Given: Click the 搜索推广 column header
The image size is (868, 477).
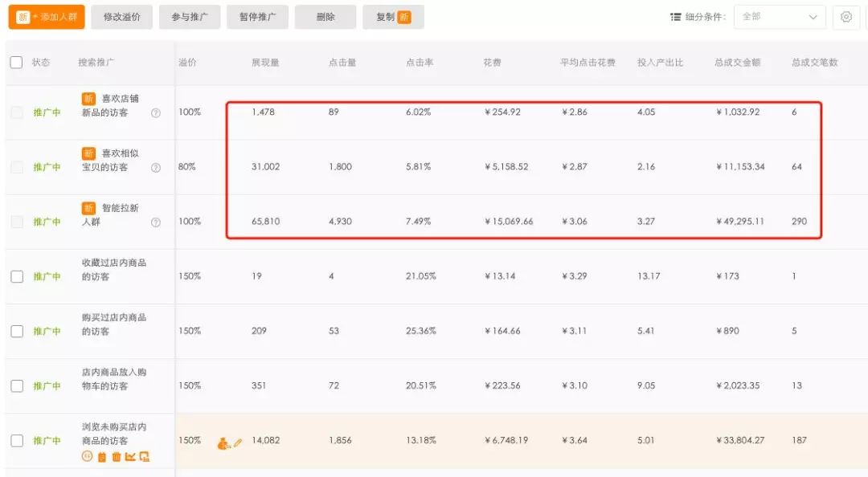Looking at the screenshot, I should click(x=96, y=63).
